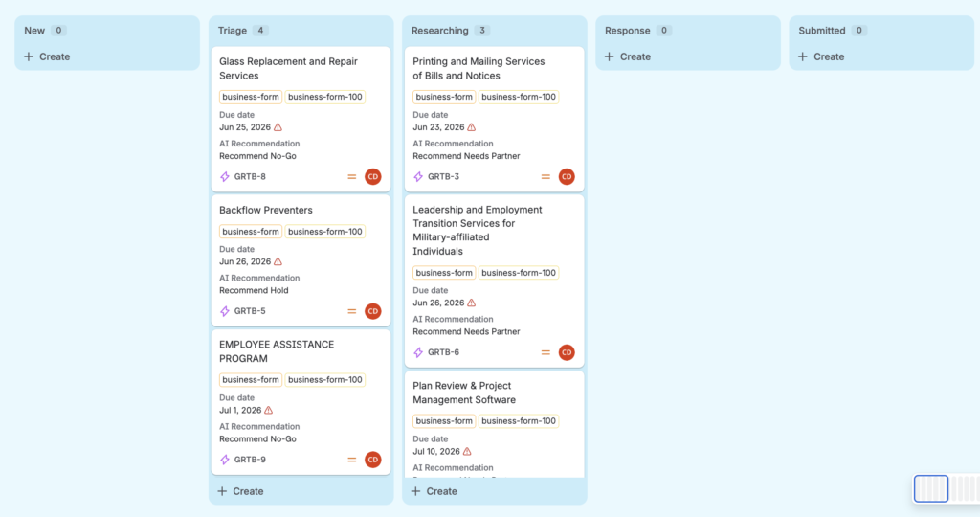Open CD assignee avatar on GRTB-9 card

(x=373, y=460)
